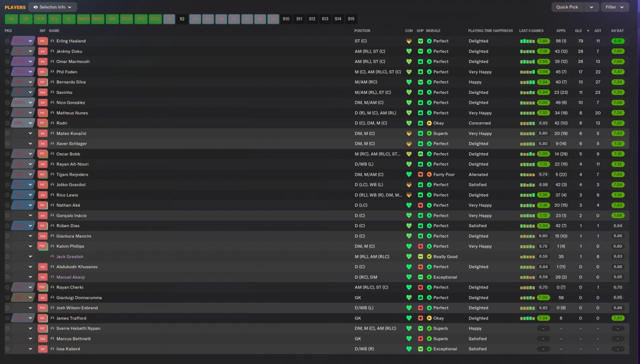Viewport: 640px width, 364px height.
Task: Expand the Quick Pick options arrow
Action: (591, 7)
